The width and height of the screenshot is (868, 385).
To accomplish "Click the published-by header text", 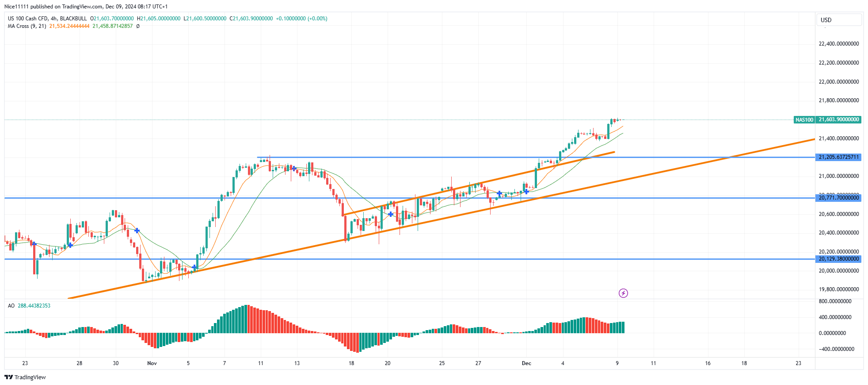I will pyautogui.click(x=86, y=7).
